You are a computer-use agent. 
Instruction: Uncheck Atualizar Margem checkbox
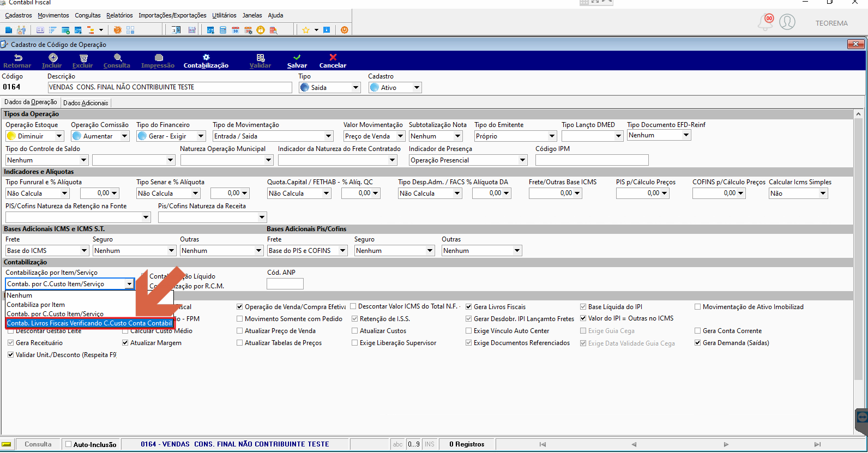[125, 343]
